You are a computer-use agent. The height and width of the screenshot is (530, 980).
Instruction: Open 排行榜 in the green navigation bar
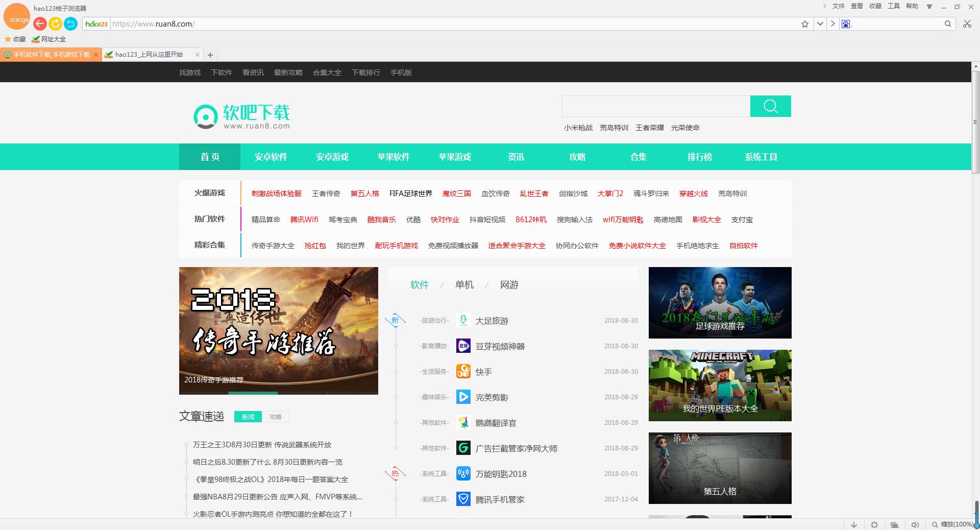tap(700, 157)
